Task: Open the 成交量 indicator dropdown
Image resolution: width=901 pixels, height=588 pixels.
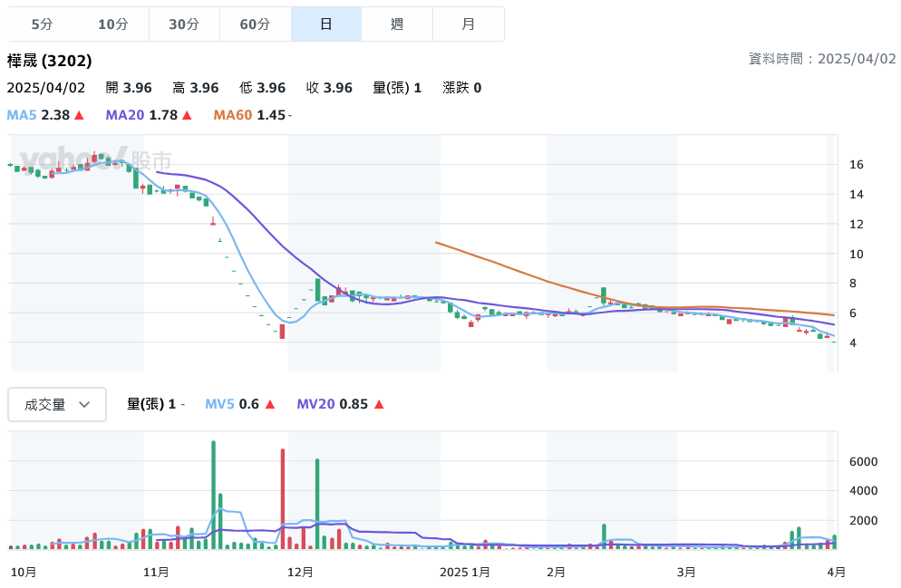Action: coord(57,404)
